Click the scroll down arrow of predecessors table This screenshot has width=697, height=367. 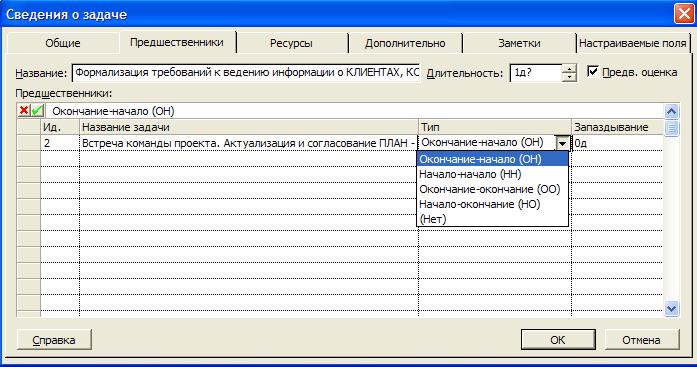671,308
